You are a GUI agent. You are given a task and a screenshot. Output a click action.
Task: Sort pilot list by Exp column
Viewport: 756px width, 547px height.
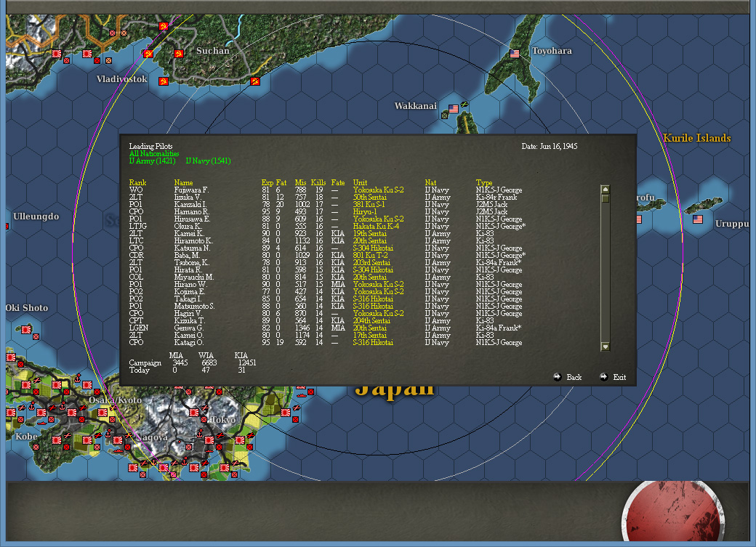coord(267,182)
